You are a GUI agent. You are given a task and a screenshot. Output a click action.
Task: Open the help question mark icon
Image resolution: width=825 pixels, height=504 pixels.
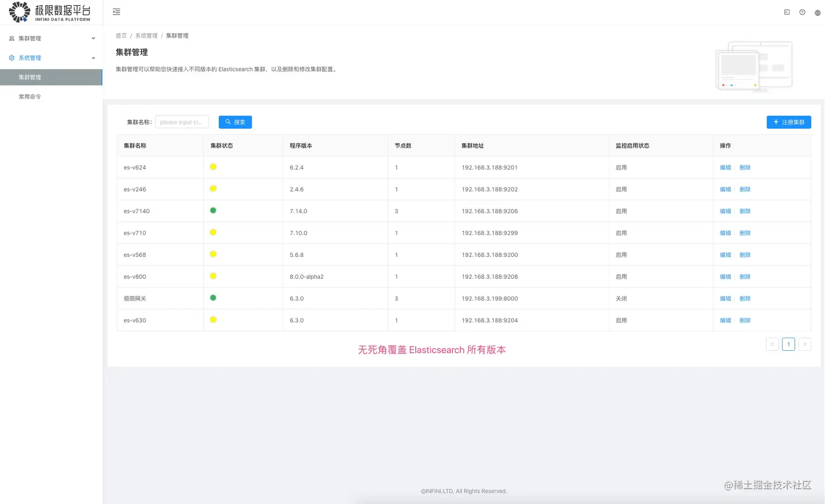point(802,12)
